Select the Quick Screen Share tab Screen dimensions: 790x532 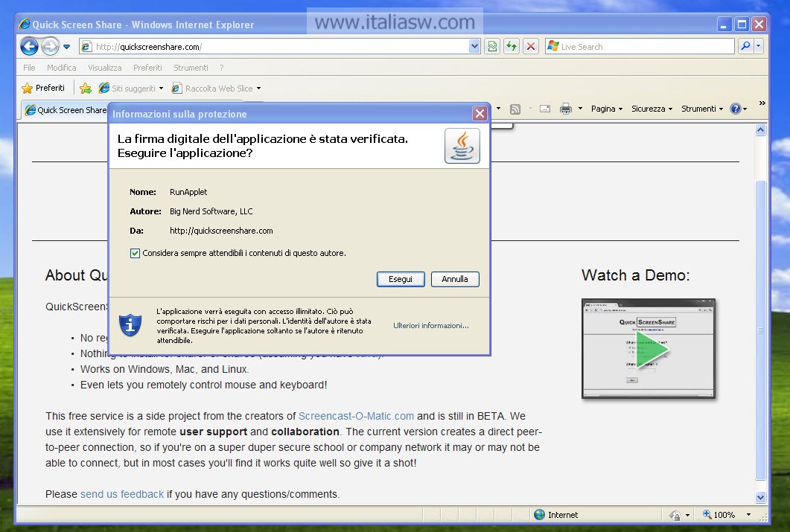pos(65,109)
